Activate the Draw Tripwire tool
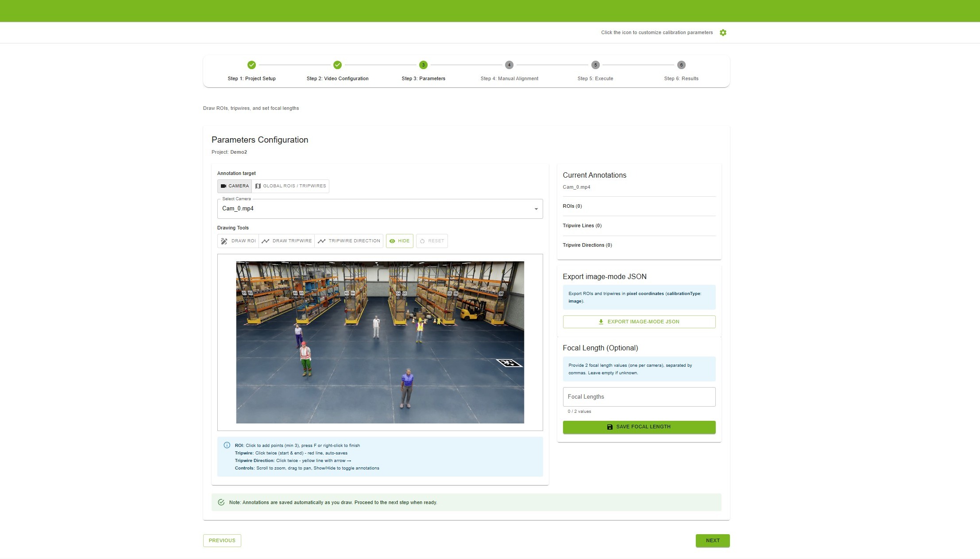This screenshot has height=559, width=980. (287, 241)
